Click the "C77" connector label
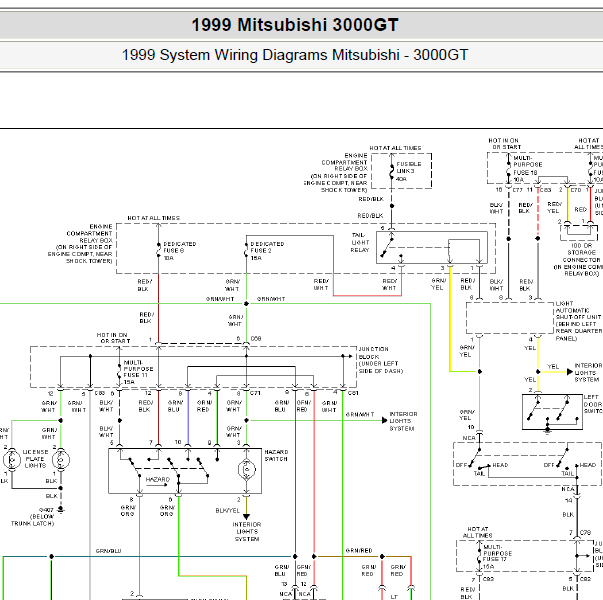Screen dimensions: 603x600 click(517, 190)
